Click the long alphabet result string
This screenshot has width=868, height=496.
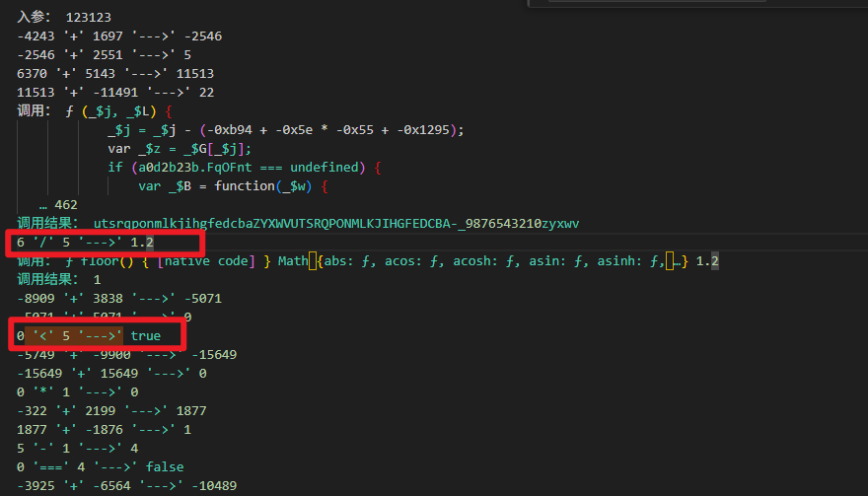(335, 224)
